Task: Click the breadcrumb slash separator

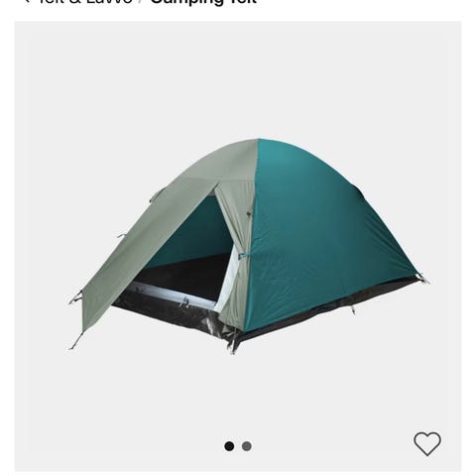Action: [142, 2]
